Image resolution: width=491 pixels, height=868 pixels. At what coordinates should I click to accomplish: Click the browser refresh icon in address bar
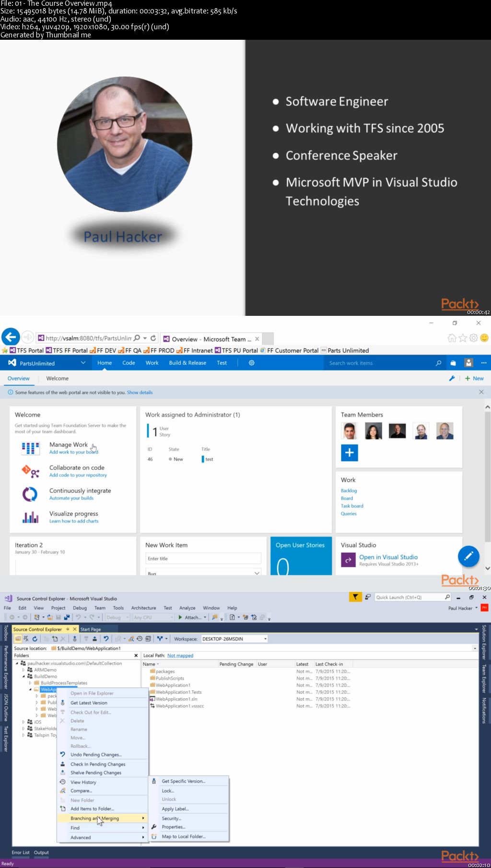coord(153,338)
